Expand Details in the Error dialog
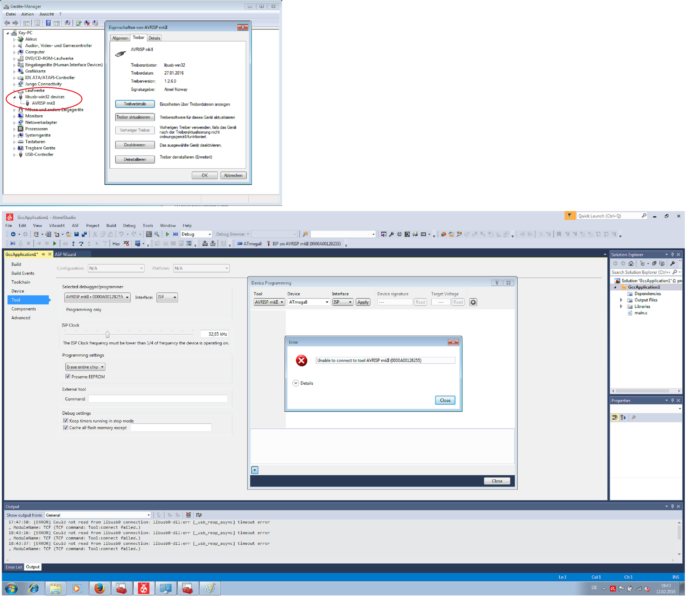This screenshot has width=700, height=612. click(x=296, y=383)
